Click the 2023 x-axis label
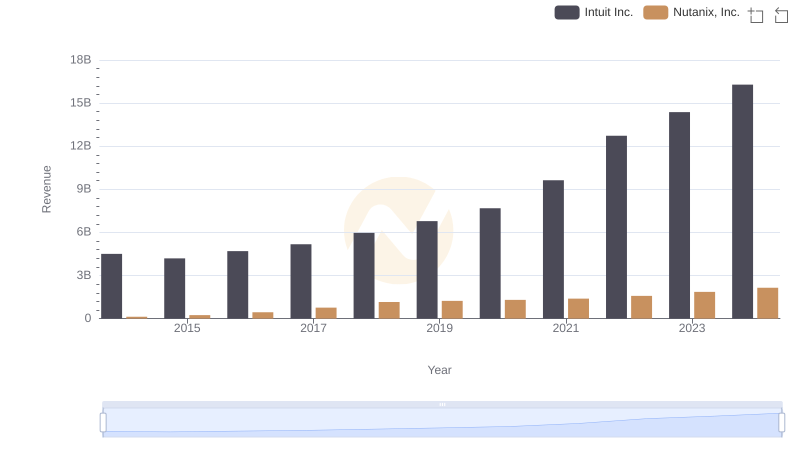 click(692, 328)
